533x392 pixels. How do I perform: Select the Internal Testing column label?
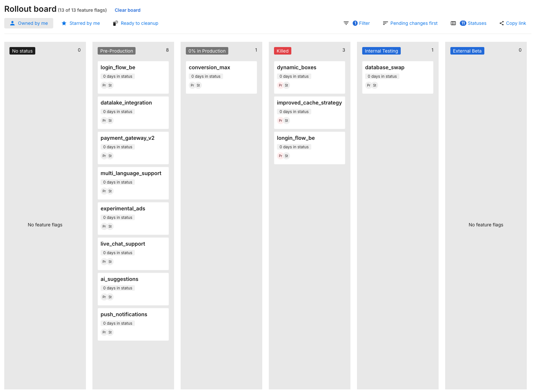point(381,51)
